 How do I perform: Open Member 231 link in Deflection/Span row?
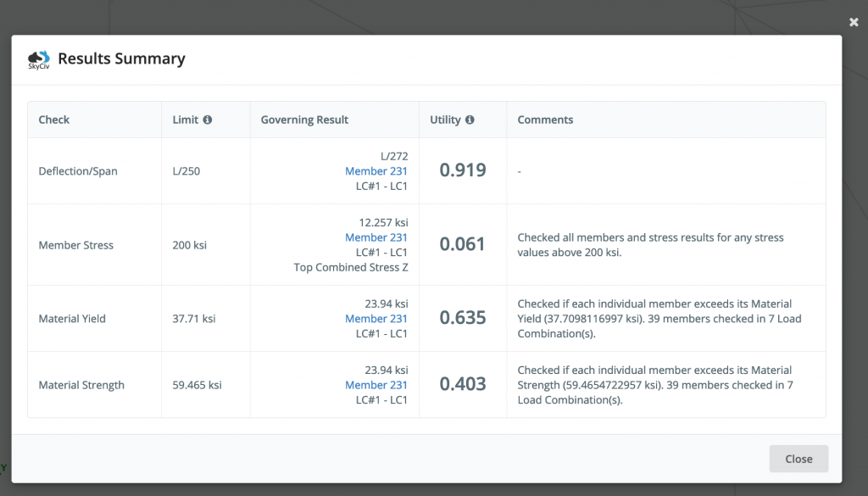click(376, 171)
